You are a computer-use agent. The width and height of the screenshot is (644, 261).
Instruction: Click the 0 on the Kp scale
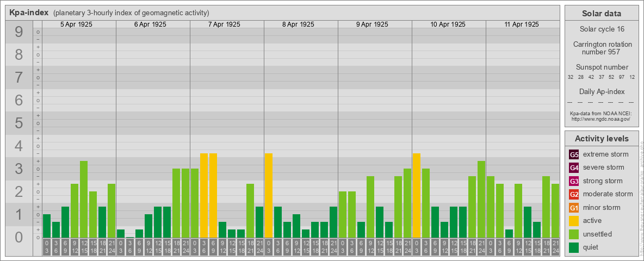[19, 237]
